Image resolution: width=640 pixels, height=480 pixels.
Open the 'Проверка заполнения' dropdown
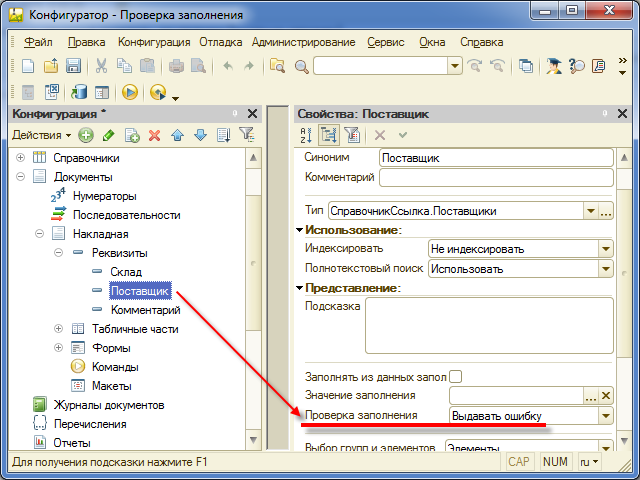(x=605, y=415)
